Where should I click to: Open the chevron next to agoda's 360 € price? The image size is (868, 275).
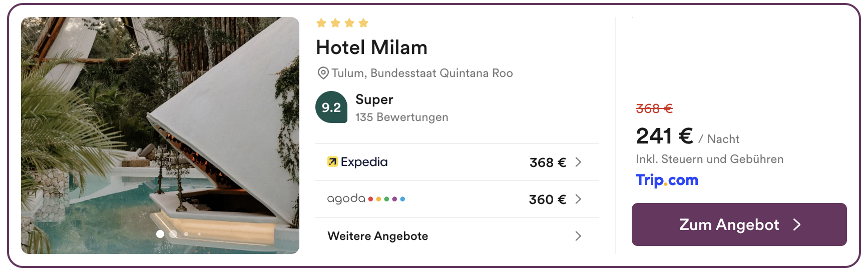click(x=578, y=199)
